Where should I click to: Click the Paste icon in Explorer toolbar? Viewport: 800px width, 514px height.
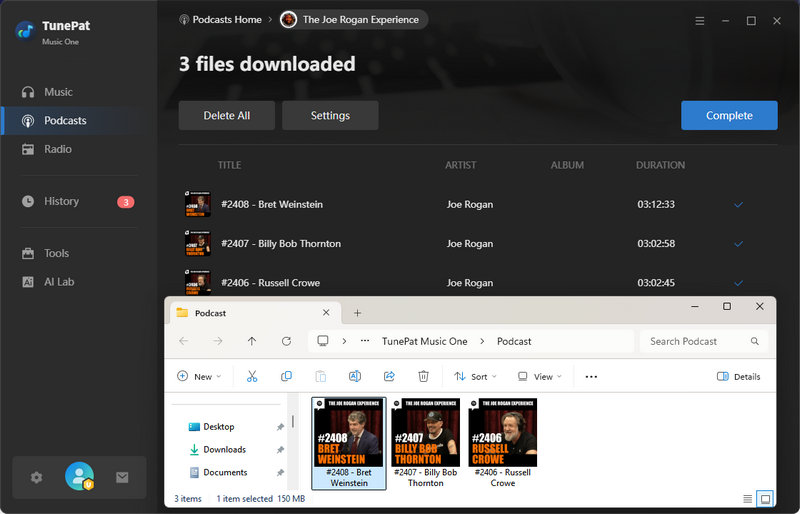tap(320, 376)
